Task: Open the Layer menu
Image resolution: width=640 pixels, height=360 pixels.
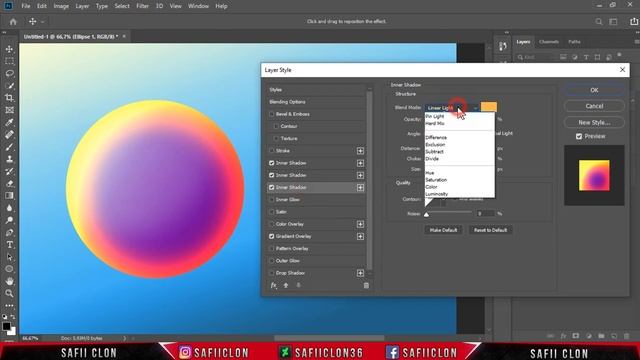Action: pyautogui.click(x=82, y=6)
